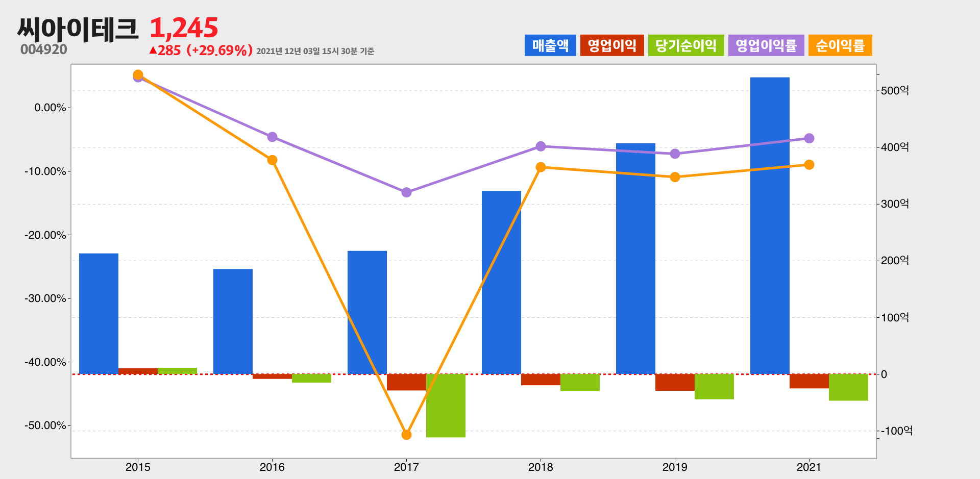
Task: Click the 2021 purple operating margin point
Action: pos(809,138)
